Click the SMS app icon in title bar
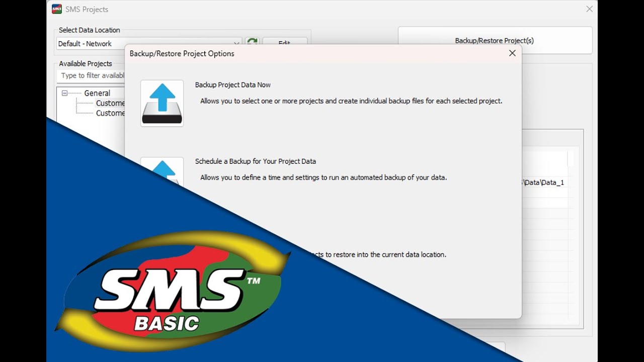Image resolution: width=644 pixels, height=362 pixels. [57, 9]
